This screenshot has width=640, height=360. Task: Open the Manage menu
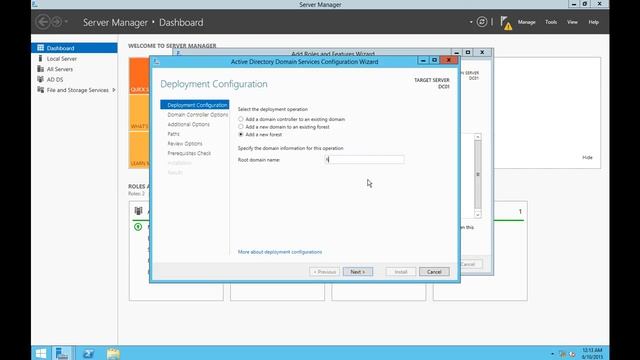(527, 22)
